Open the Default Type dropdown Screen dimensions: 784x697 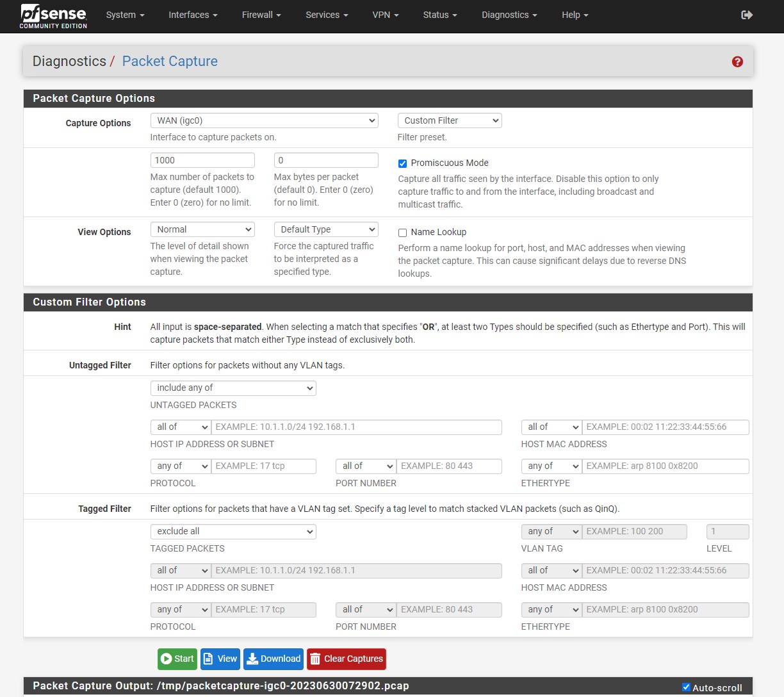[326, 229]
